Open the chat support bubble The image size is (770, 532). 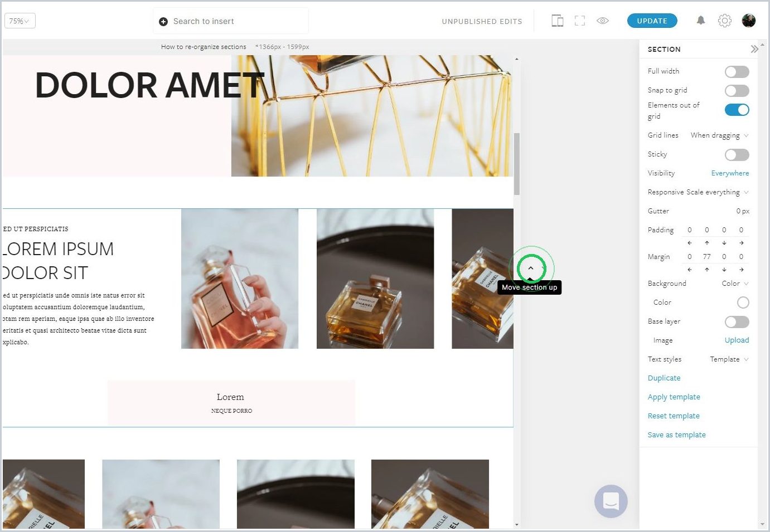[x=611, y=501]
